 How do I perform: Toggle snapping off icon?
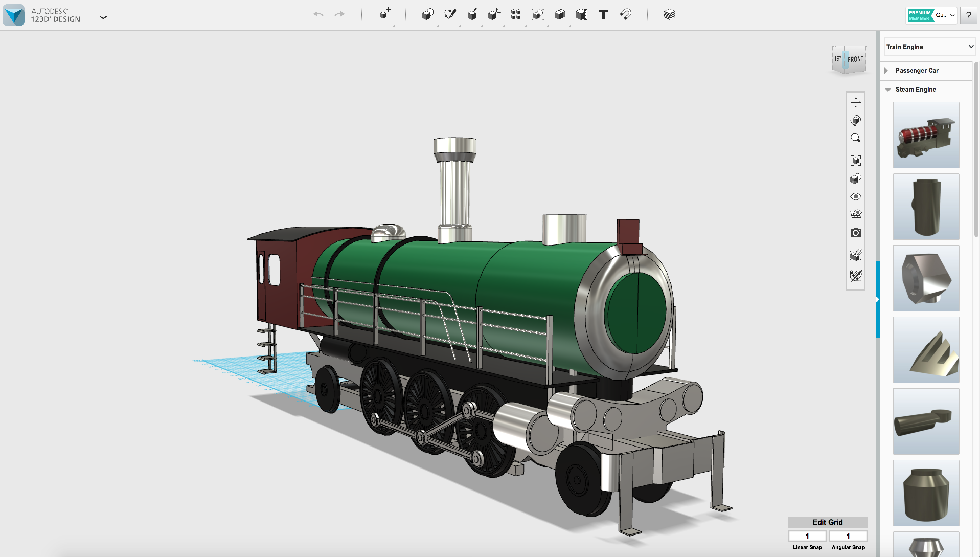855,275
